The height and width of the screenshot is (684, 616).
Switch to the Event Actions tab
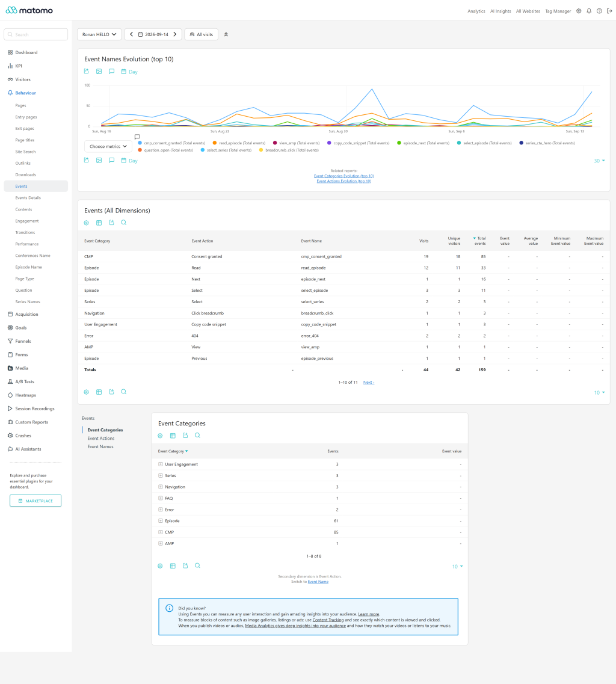101,439
